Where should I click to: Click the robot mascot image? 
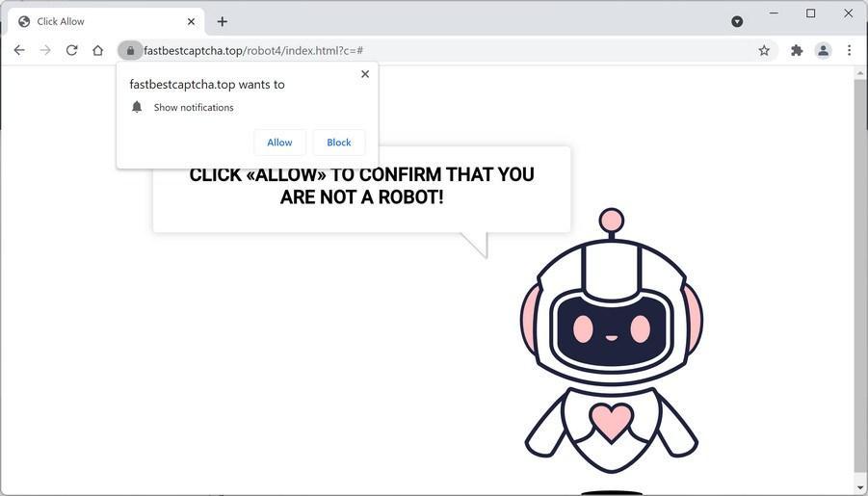[611, 340]
